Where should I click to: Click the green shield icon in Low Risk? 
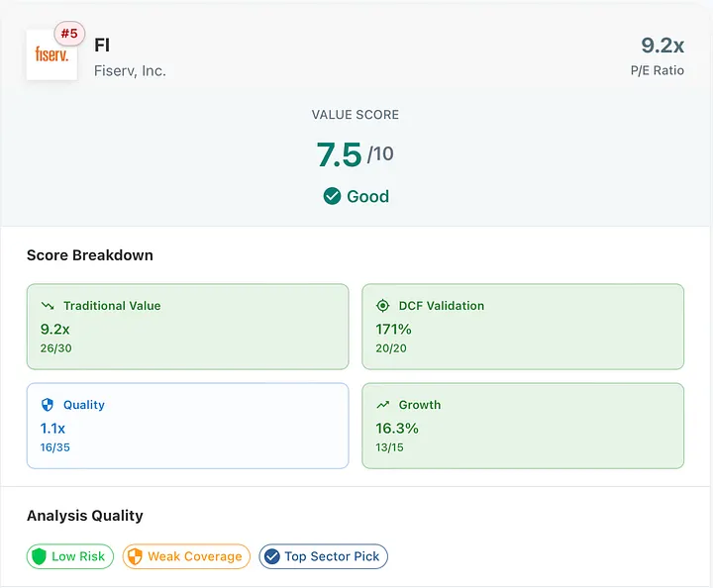coord(39,556)
